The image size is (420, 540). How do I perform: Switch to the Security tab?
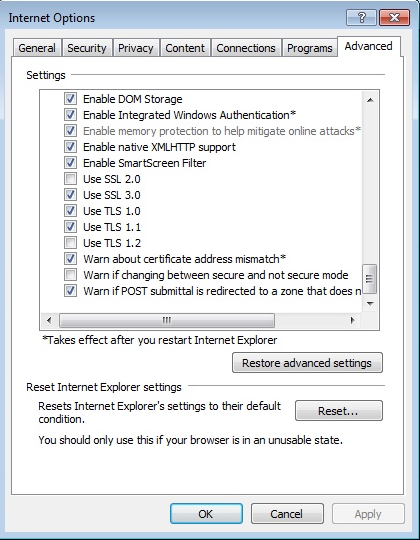click(x=87, y=48)
